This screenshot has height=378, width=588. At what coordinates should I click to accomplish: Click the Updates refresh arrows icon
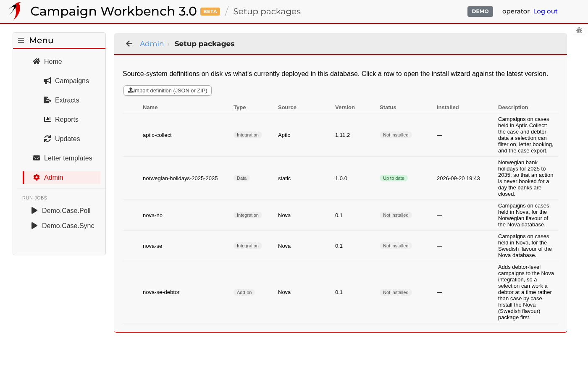point(47,139)
